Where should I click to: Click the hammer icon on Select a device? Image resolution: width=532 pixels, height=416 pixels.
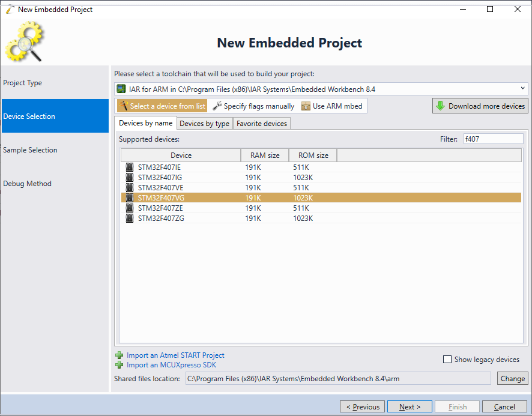[x=123, y=106]
